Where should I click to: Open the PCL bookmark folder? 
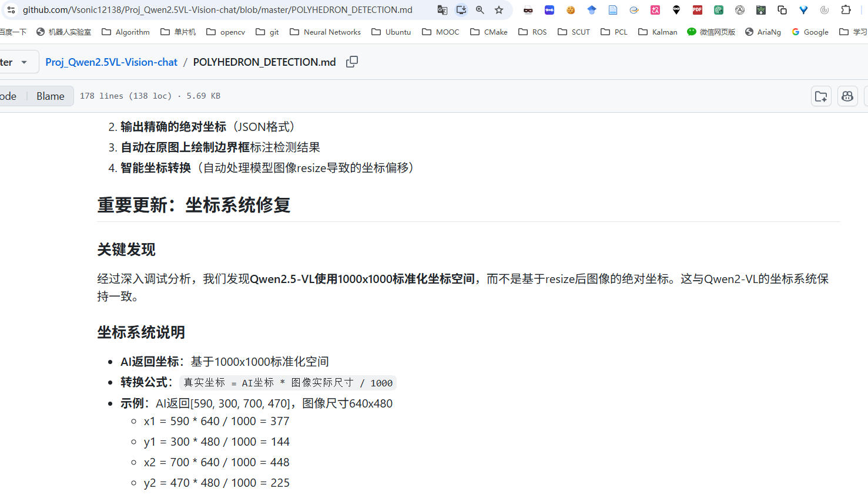click(614, 32)
